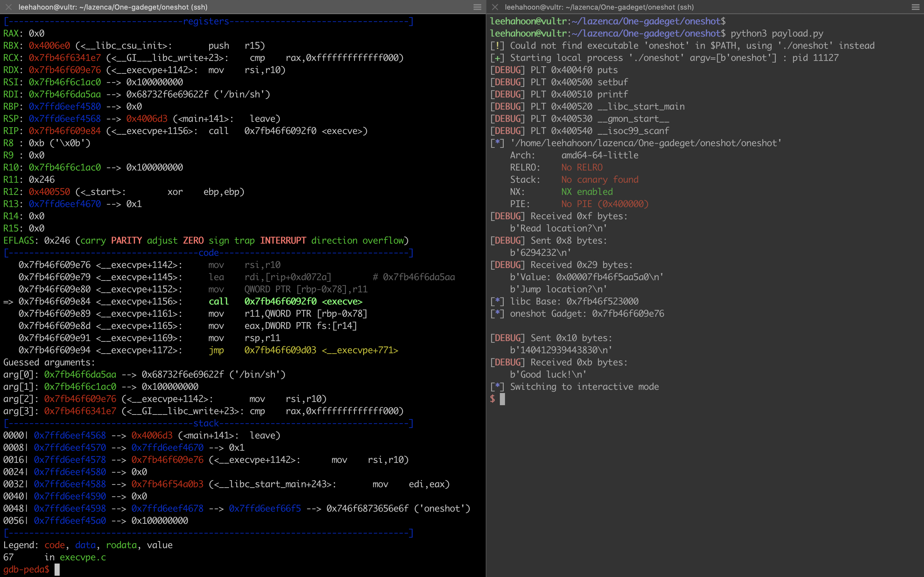Click the 'libc Base' address line

pyautogui.click(x=574, y=301)
